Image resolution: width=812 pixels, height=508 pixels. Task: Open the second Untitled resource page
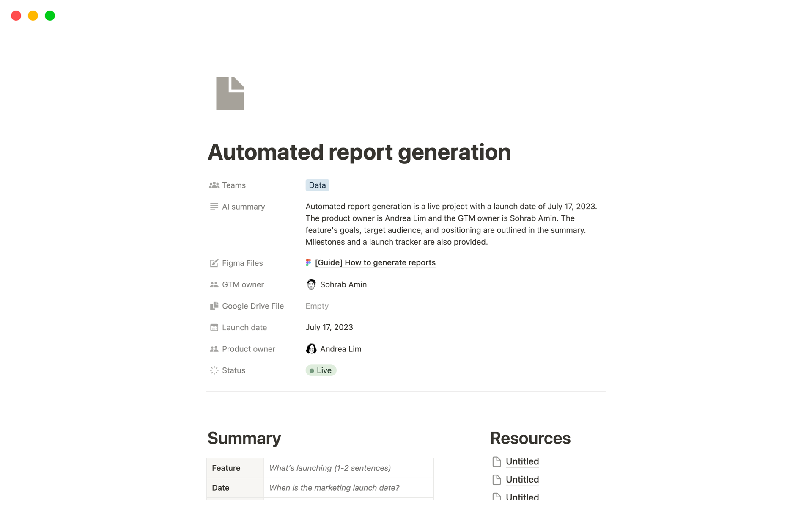coord(522,480)
